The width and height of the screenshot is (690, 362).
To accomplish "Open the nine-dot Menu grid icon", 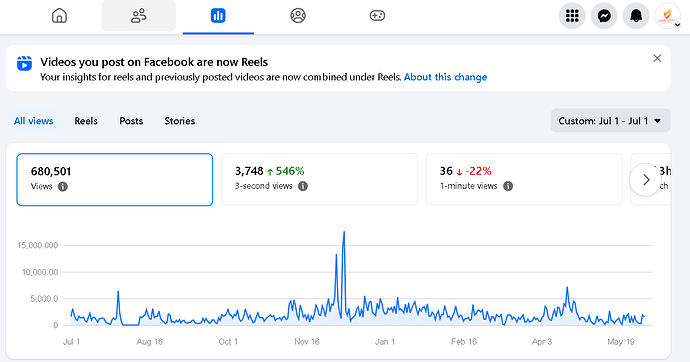I will 572,16.
